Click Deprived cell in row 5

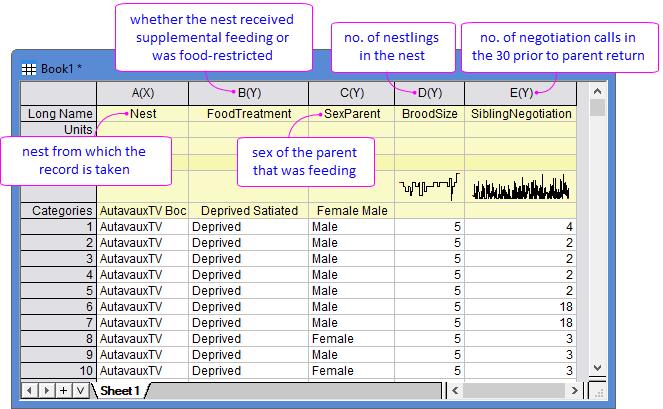(249, 291)
